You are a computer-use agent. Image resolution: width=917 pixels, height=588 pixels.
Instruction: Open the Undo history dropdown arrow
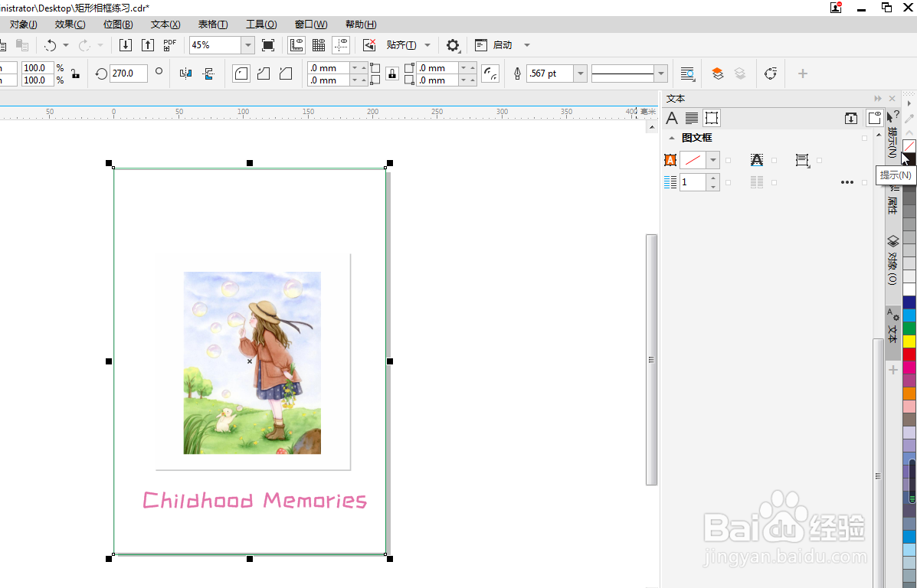(x=66, y=45)
